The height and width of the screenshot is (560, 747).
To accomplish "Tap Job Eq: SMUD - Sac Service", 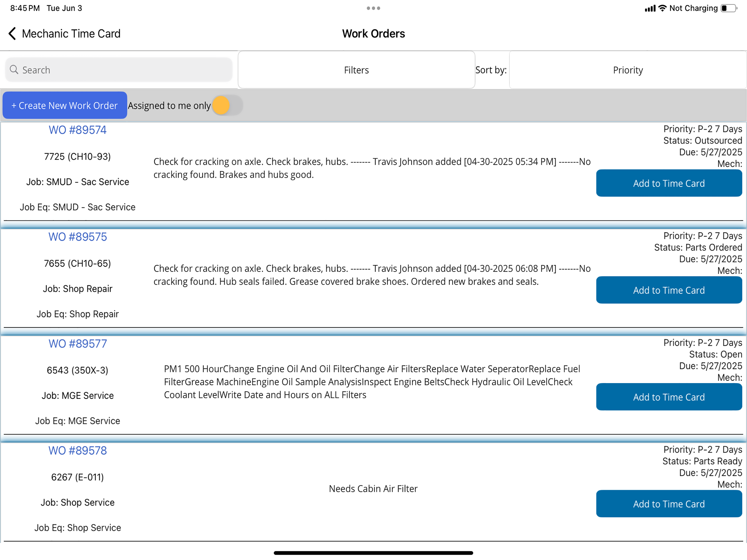I will click(78, 207).
